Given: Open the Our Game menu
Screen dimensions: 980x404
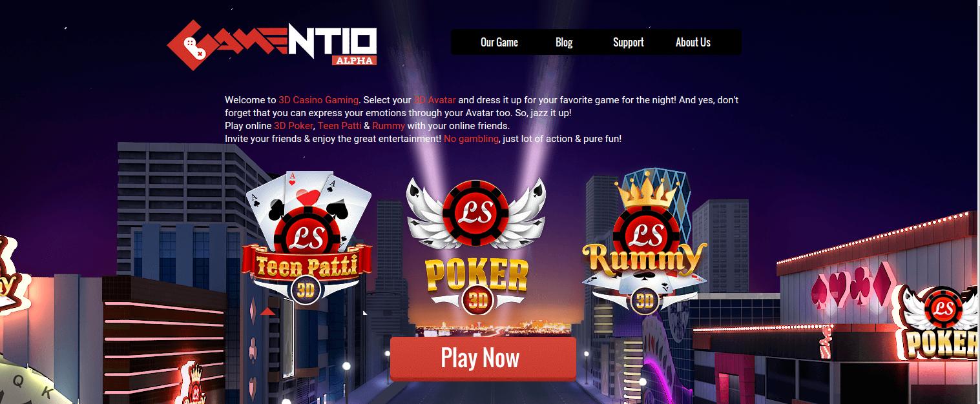Looking at the screenshot, I should 499,42.
